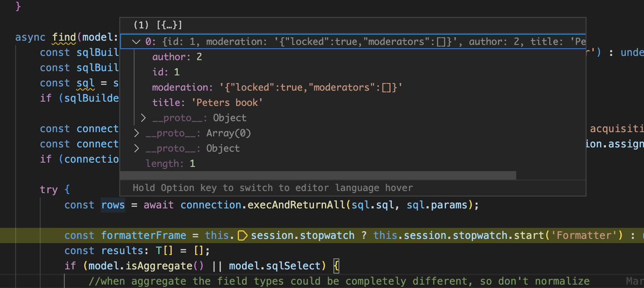Click the hover popup horizontal scrollbar
Screen dimensions: 644x288
pyautogui.click(x=318, y=175)
